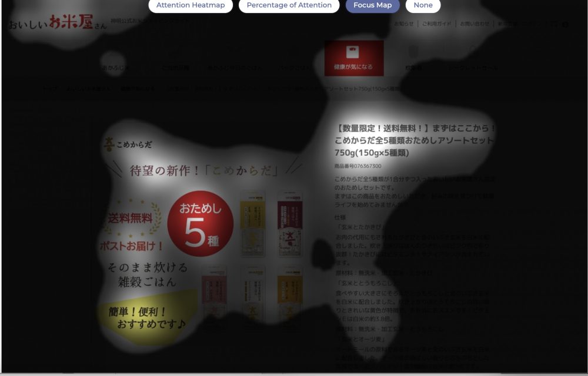The image size is (588, 376).
Task: Click the 待望の新作 banner headline
Action: 204,170
